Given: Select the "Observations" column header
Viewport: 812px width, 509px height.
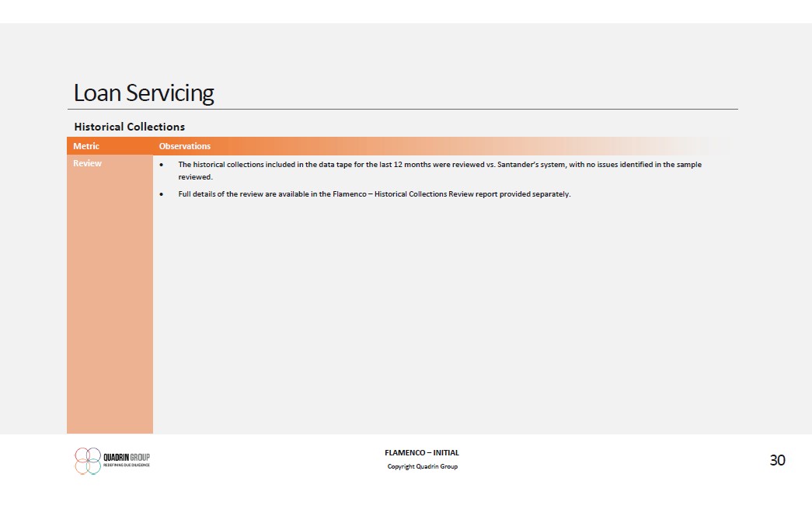Looking at the screenshot, I should click(x=184, y=146).
